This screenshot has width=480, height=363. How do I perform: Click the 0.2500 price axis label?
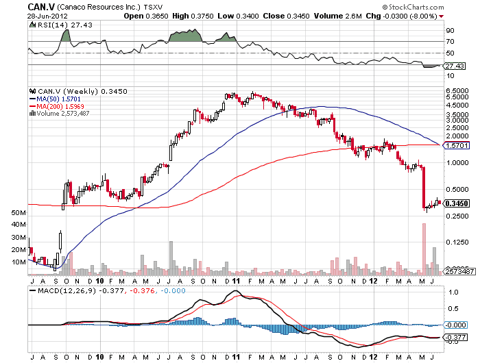pyautogui.click(x=457, y=216)
